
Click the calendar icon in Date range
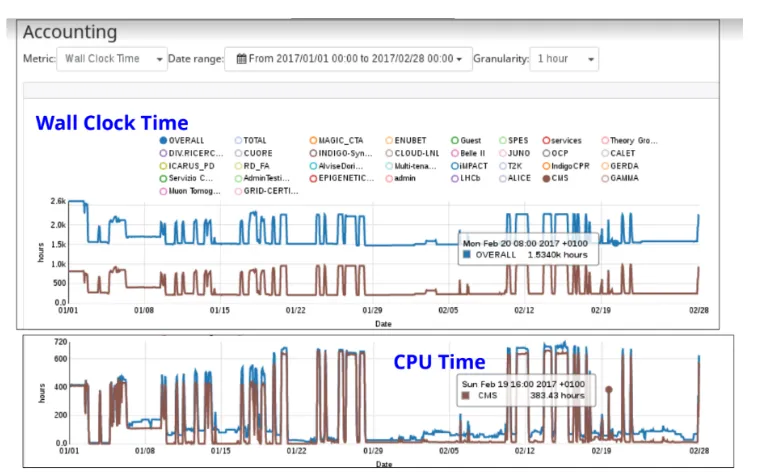point(241,59)
